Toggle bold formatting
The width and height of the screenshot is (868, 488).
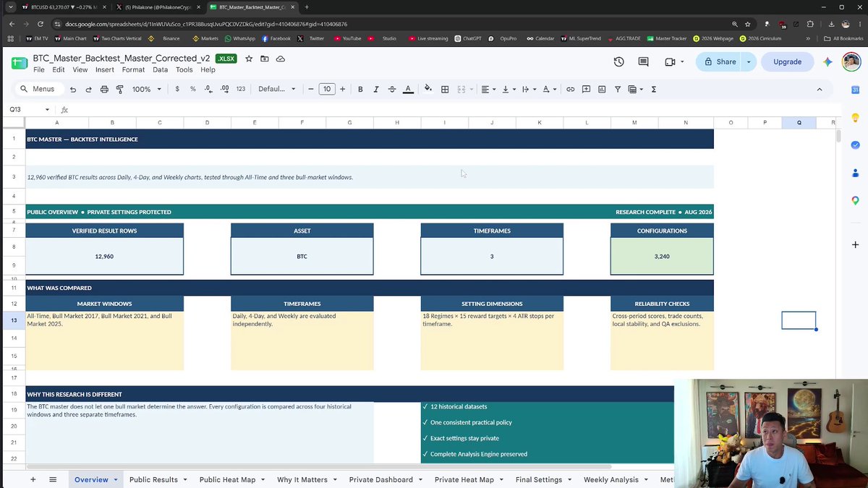pos(360,89)
